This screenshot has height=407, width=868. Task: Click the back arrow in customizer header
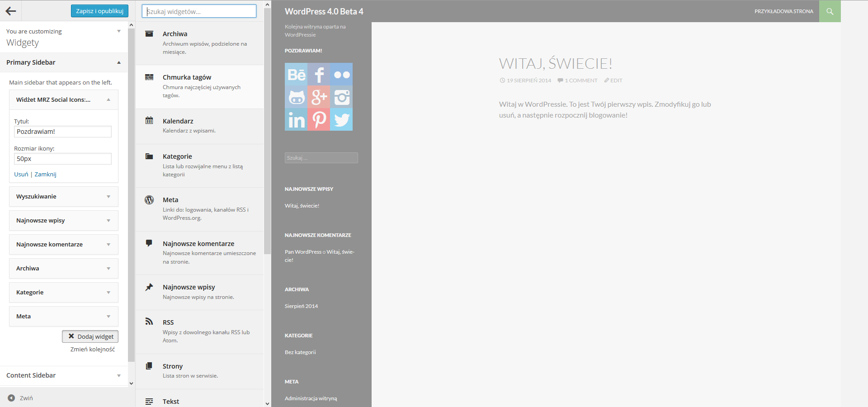11,11
